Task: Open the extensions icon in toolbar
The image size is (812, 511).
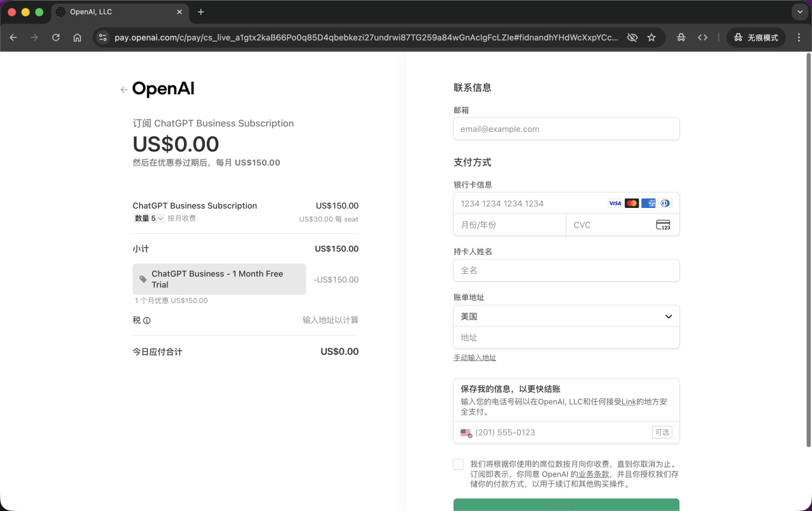Action: click(681, 37)
